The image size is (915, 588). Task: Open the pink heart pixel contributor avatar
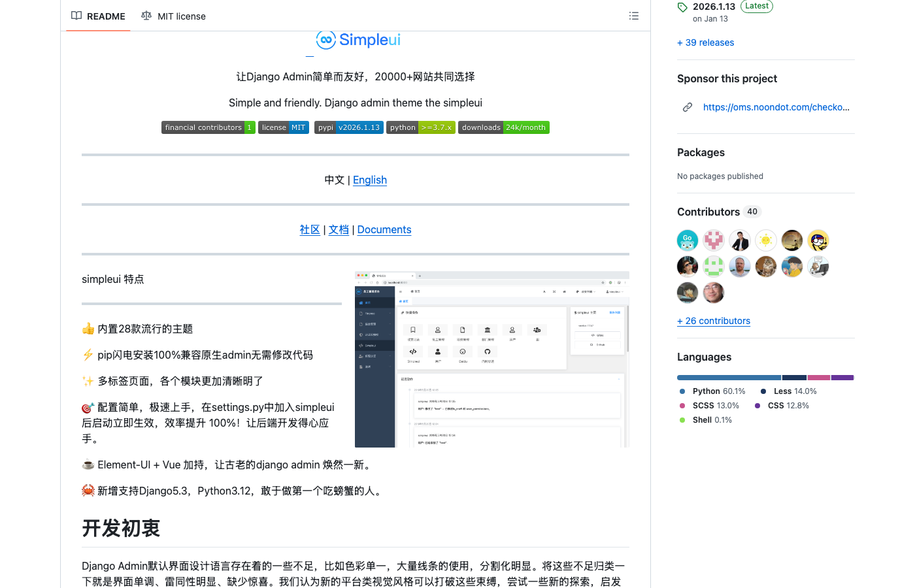[x=714, y=240]
